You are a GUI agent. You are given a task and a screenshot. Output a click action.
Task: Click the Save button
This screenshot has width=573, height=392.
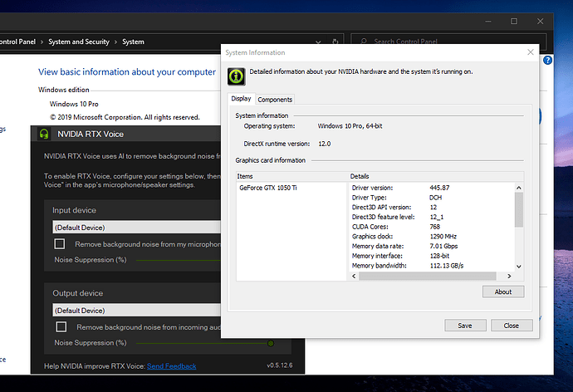click(465, 326)
